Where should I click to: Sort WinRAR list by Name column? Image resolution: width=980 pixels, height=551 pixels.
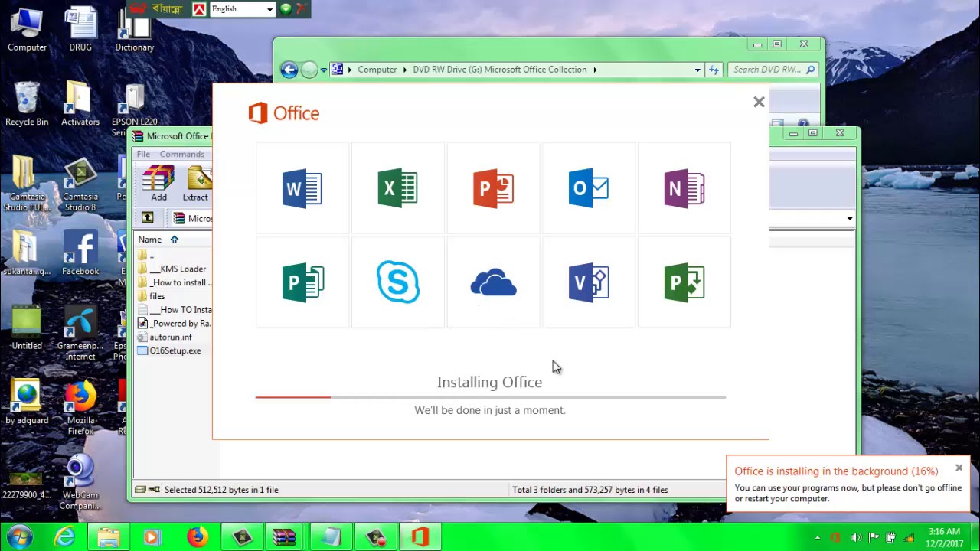pos(149,240)
